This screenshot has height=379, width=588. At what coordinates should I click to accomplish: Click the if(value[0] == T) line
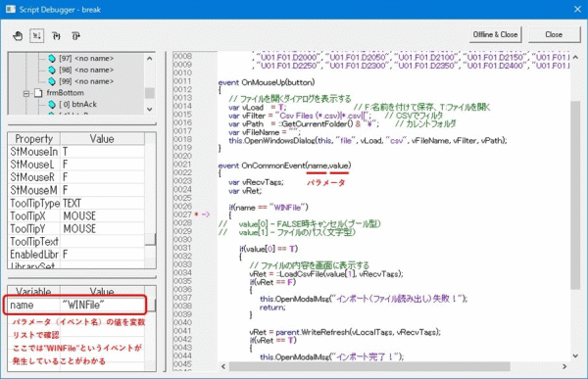269,249
